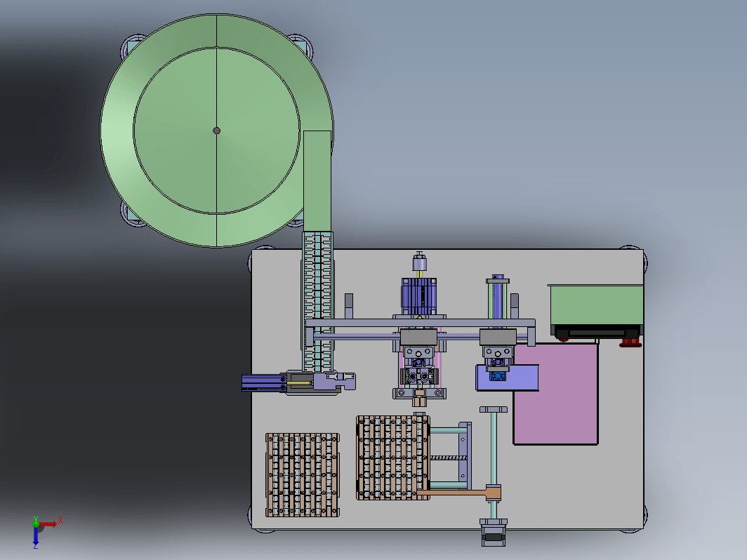Click the Y axis label on the triad
Screen dimensions: 747x560
35,519
